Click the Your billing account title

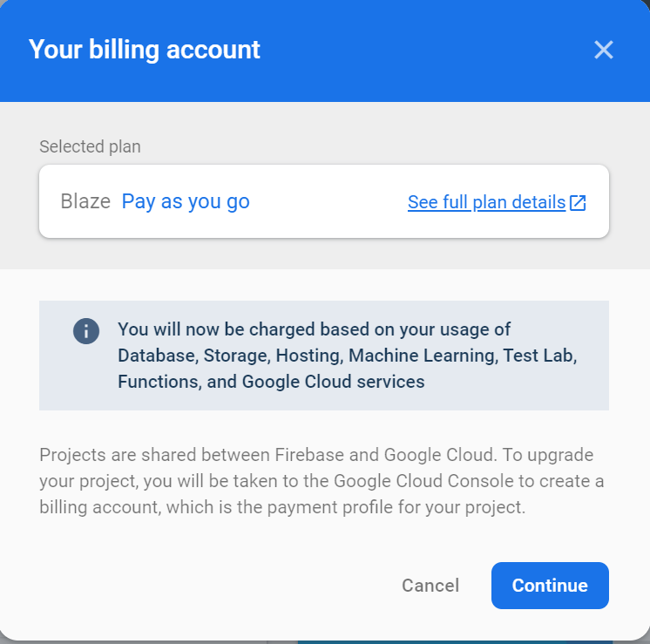point(145,49)
